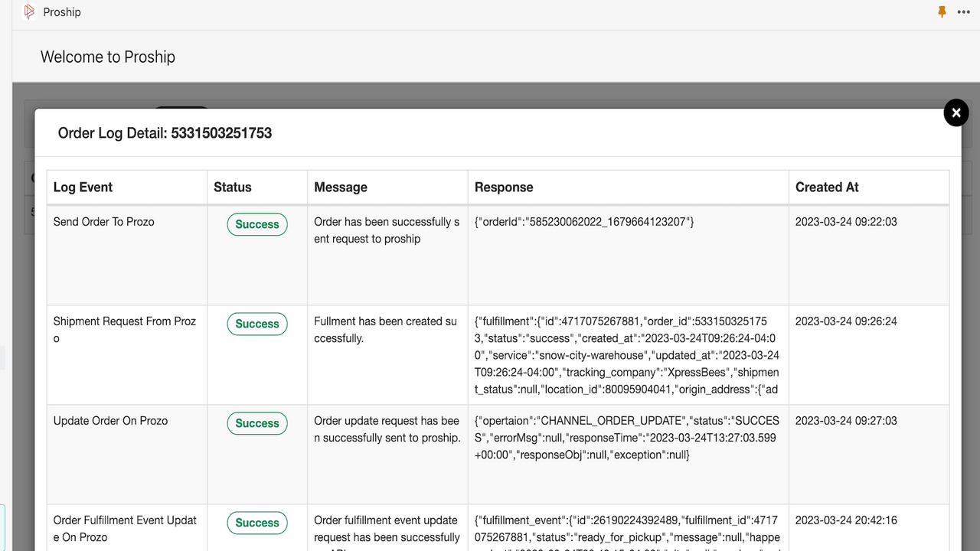Click the orderId response JSON text
Screen dimensions: 980x551
(x=584, y=222)
